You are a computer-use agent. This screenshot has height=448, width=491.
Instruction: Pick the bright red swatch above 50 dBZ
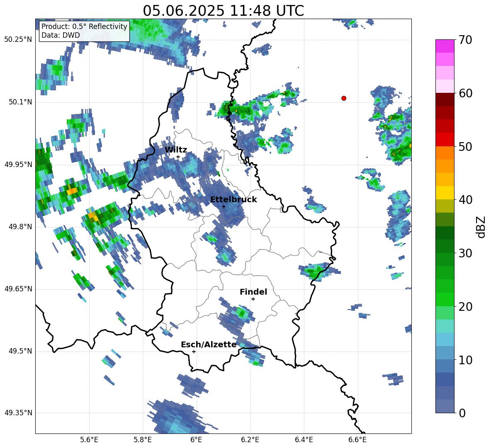(445, 140)
